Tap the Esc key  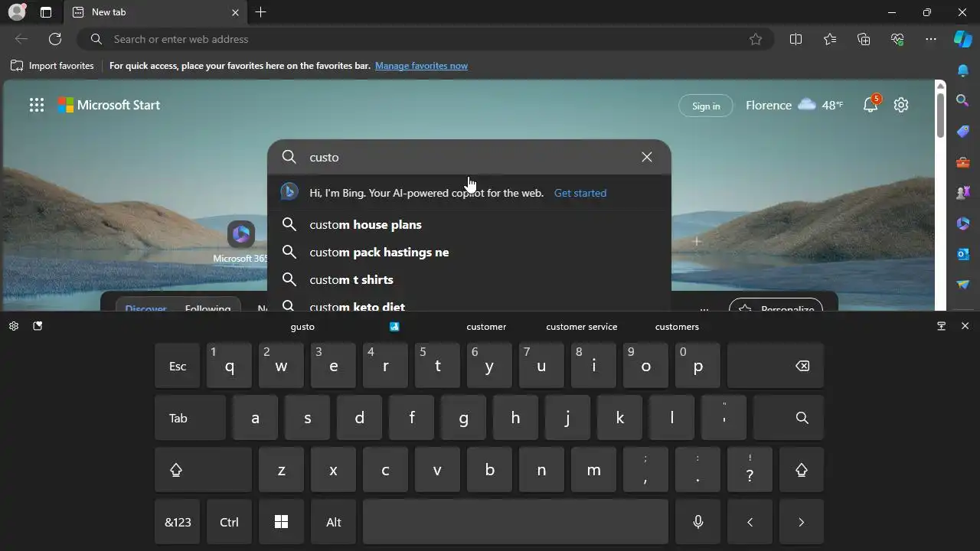pos(177,366)
